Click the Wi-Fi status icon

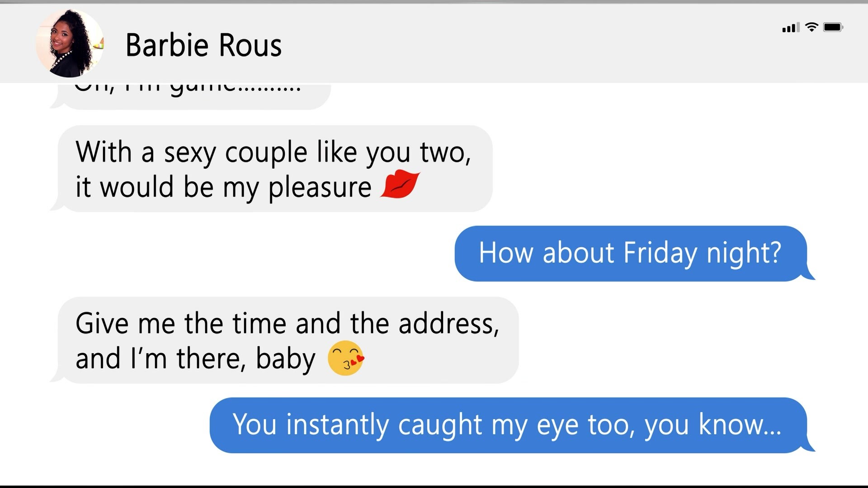tap(812, 27)
